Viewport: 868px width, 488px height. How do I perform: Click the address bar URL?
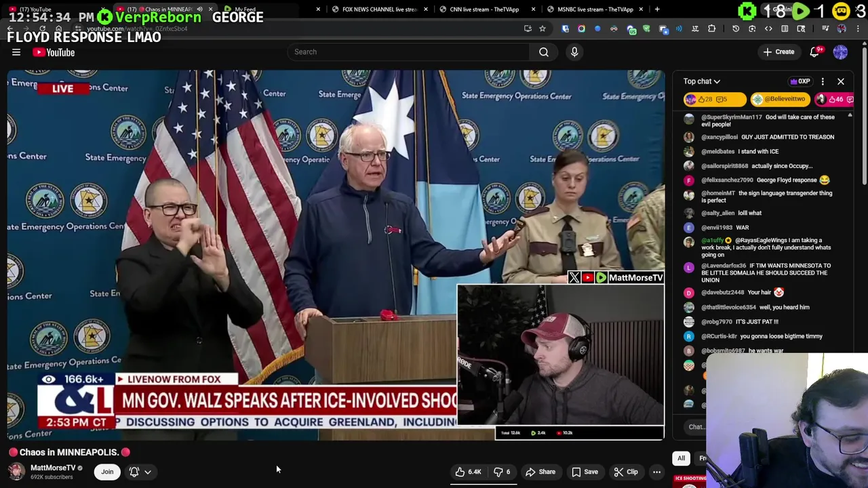pos(137,28)
